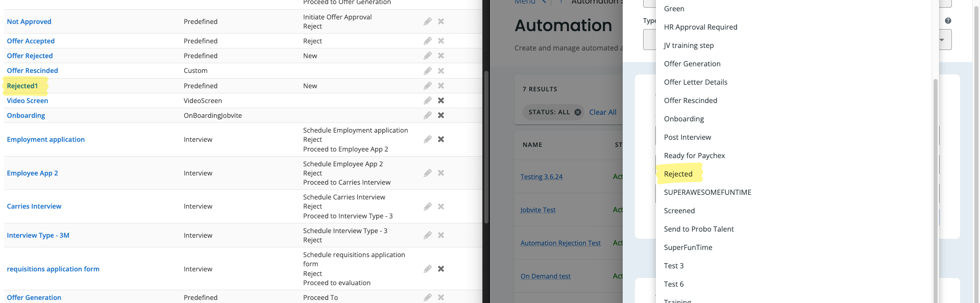Open the Video Screen link

pos(28,100)
